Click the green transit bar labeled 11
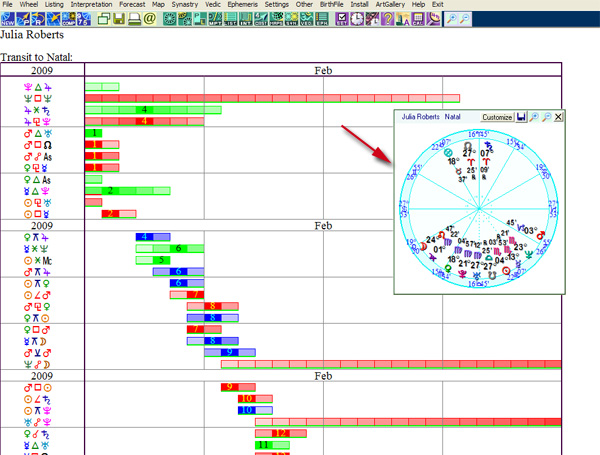600x455 pixels. click(264, 444)
